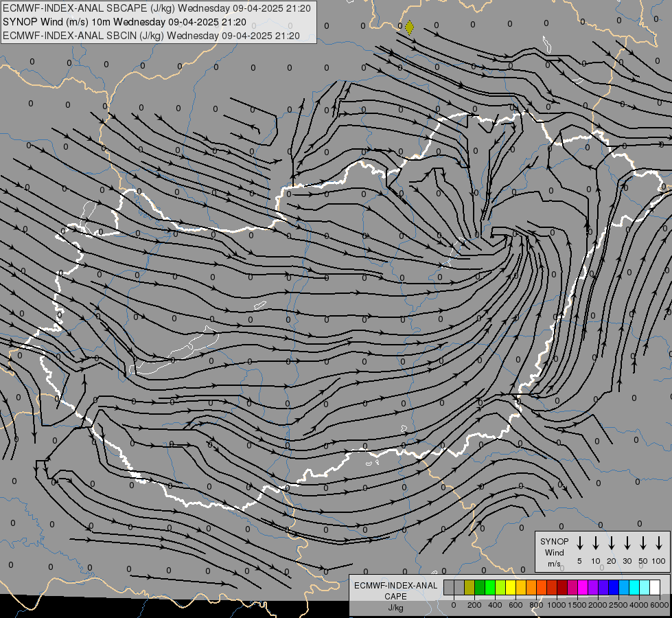This screenshot has height=618, width=672.
Task: Select the pure blue CAPE legend swatch
Action: point(614,587)
